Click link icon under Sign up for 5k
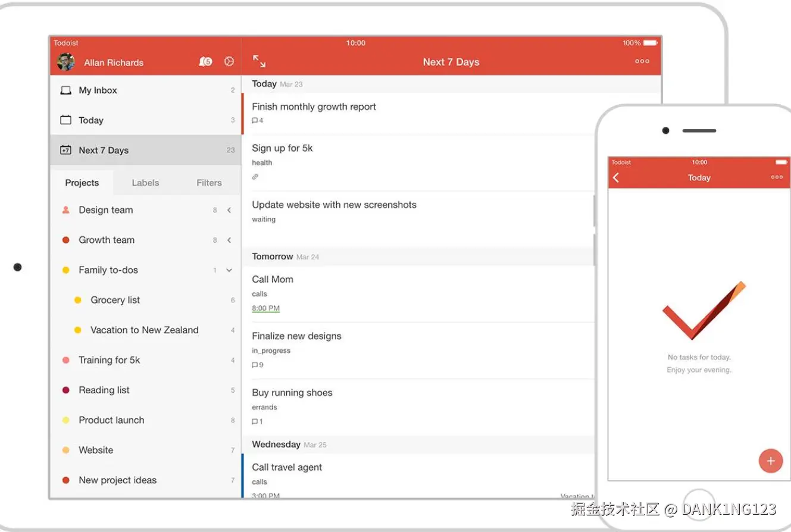The image size is (791, 532). (x=255, y=177)
